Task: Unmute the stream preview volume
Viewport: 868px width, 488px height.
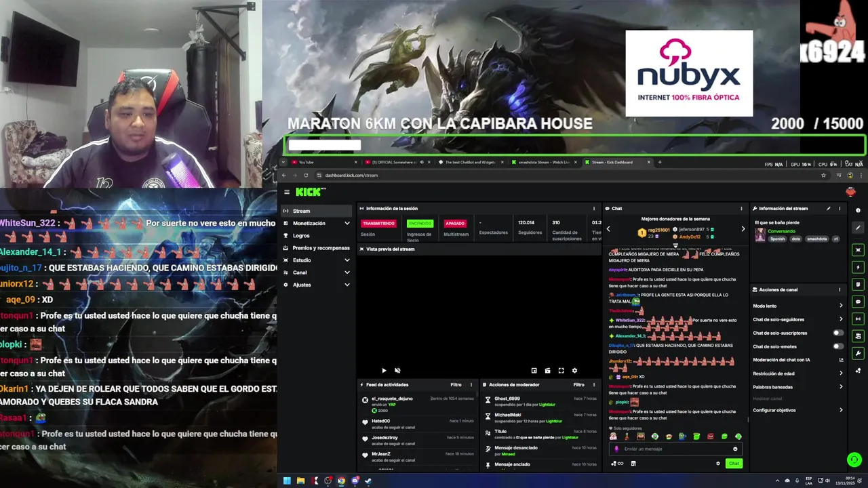Action: [x=397, y=371]
